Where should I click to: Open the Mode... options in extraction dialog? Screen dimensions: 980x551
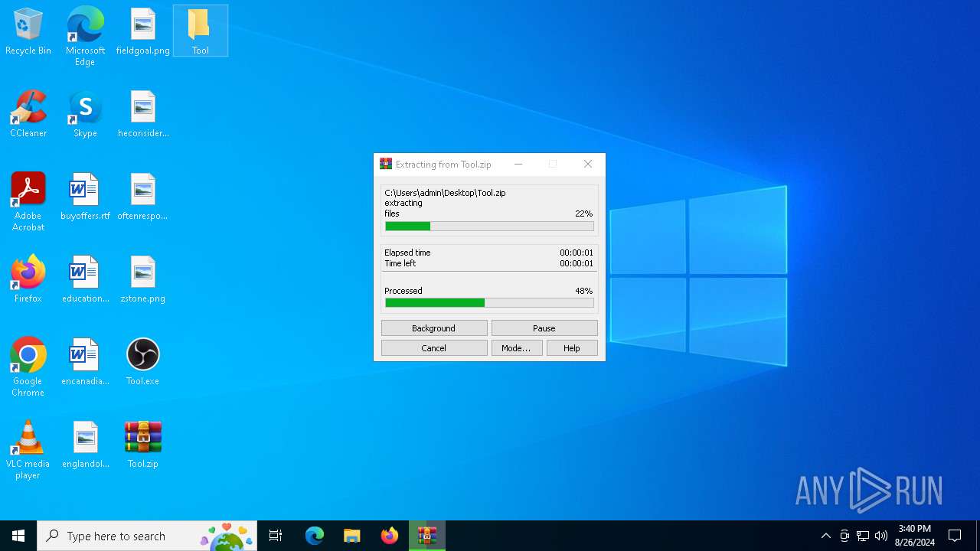pyautogui.click(x=517, y=348)
